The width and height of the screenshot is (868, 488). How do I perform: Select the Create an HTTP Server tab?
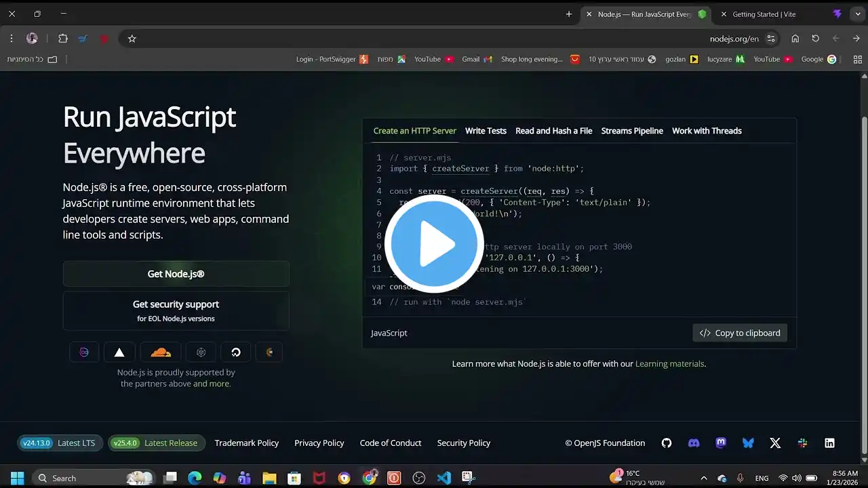click(415, 131)
